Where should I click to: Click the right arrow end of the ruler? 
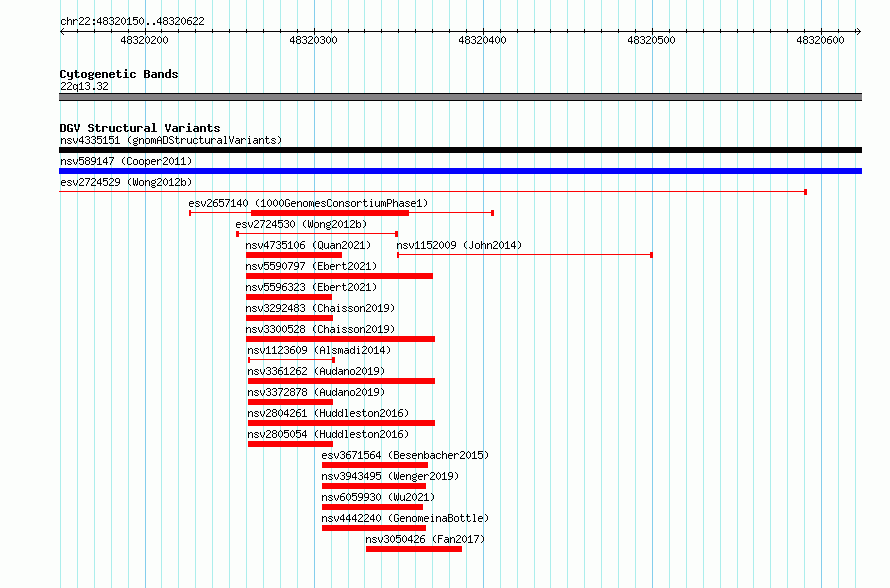pyautogui.click(x=858, y=32)
